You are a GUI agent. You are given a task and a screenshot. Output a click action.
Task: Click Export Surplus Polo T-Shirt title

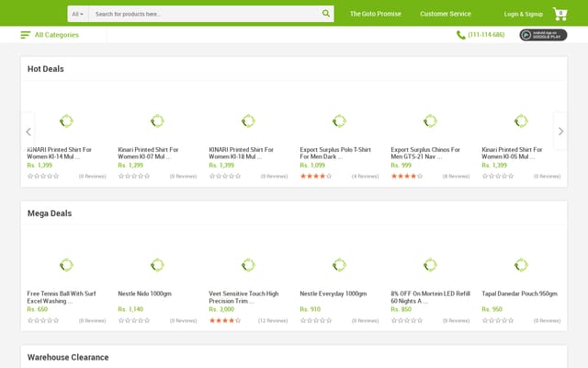click(x=335, y=153)
